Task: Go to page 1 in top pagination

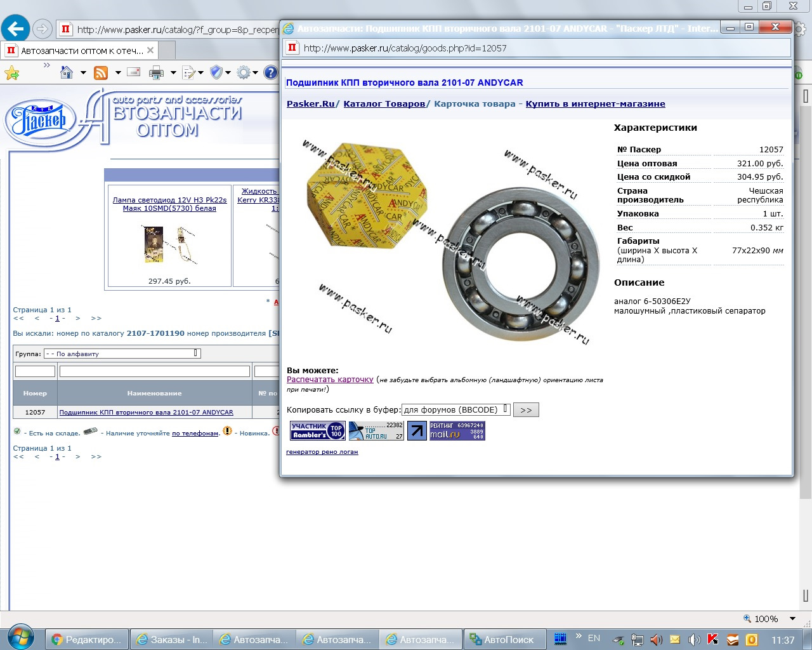Action: (x=57, y=319)
